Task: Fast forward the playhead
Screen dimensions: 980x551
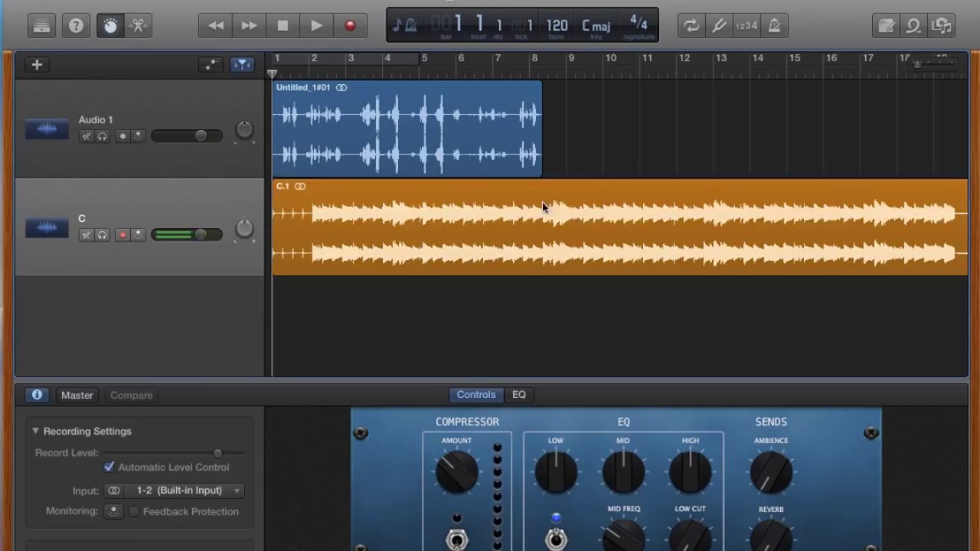Action: [249, 26]
